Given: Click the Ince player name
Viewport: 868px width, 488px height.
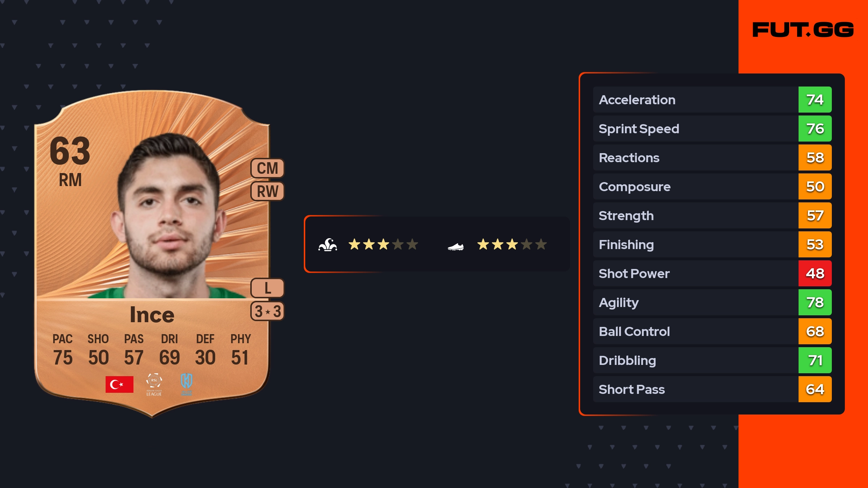Looking at the screenshot, I should [x=152, y=315].
